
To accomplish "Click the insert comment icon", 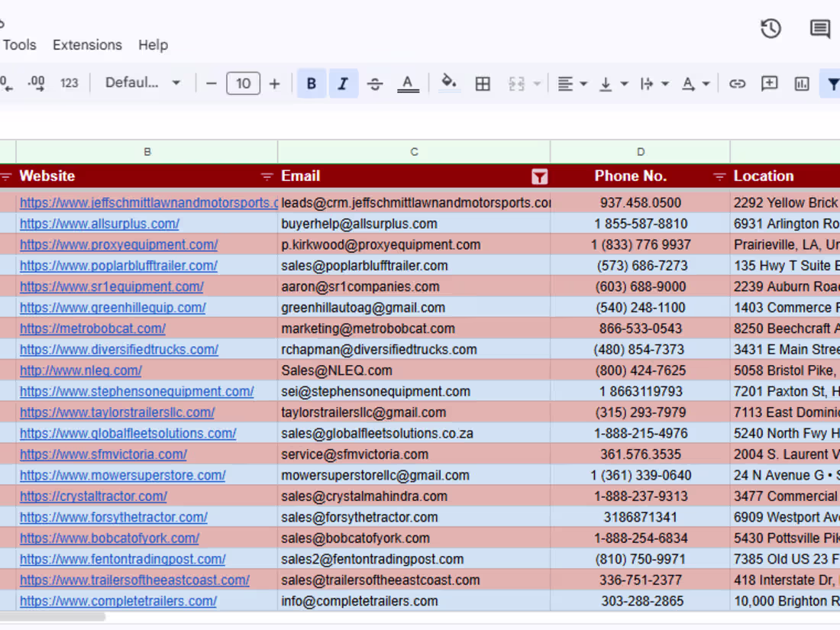I will pyautogui.click(x=769, y=83).
